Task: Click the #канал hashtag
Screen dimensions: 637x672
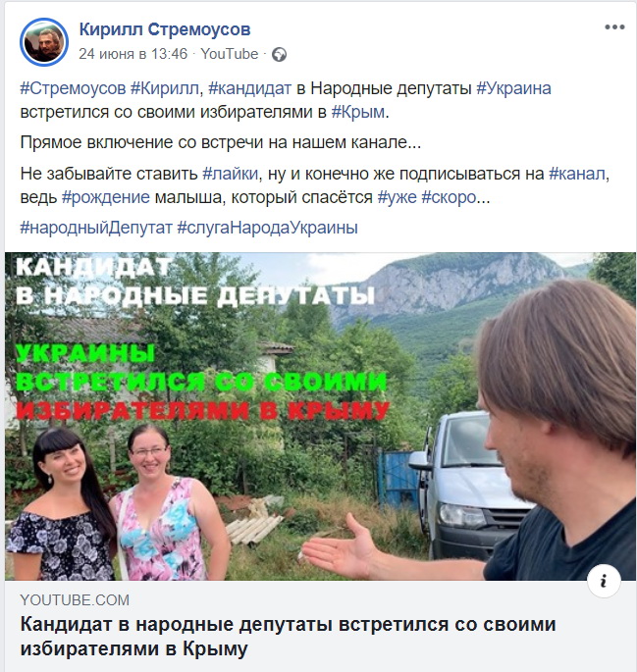Action: (577, 174)
